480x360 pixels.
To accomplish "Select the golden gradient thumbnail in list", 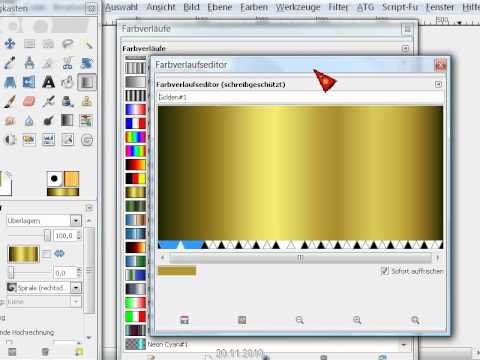I will pyautogui.click(x=136, y=192).
